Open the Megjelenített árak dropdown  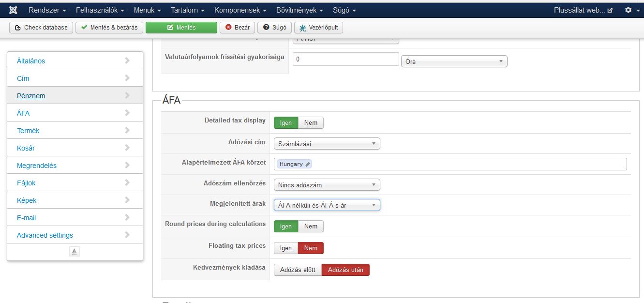[327, 205]
